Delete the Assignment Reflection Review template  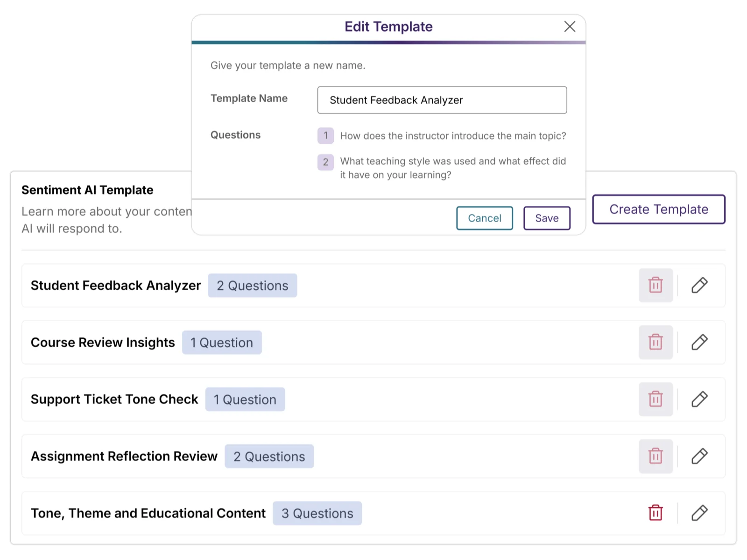pos(655,456)
